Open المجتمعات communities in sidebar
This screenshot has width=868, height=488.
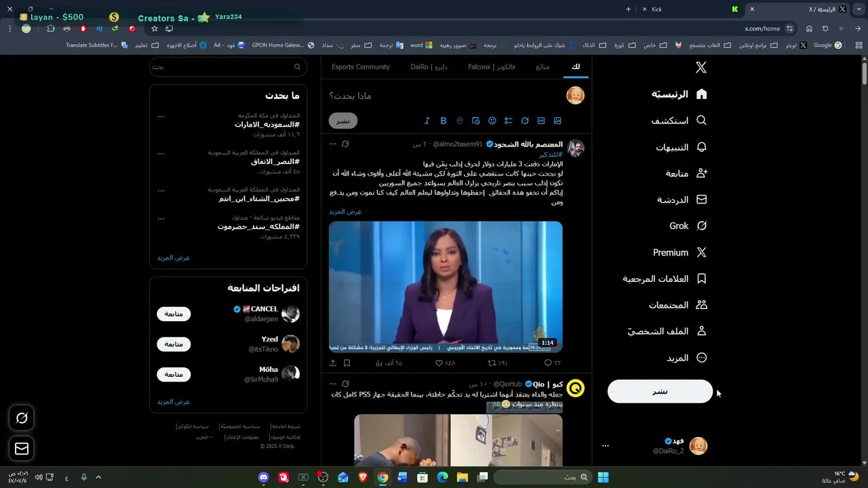tap(677, 305)
